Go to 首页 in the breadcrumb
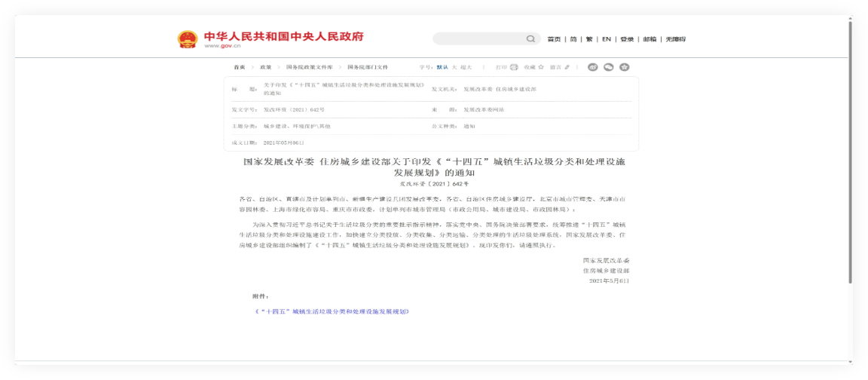Image resolution: width=868 pixels, height=380 pixels. 239,67
